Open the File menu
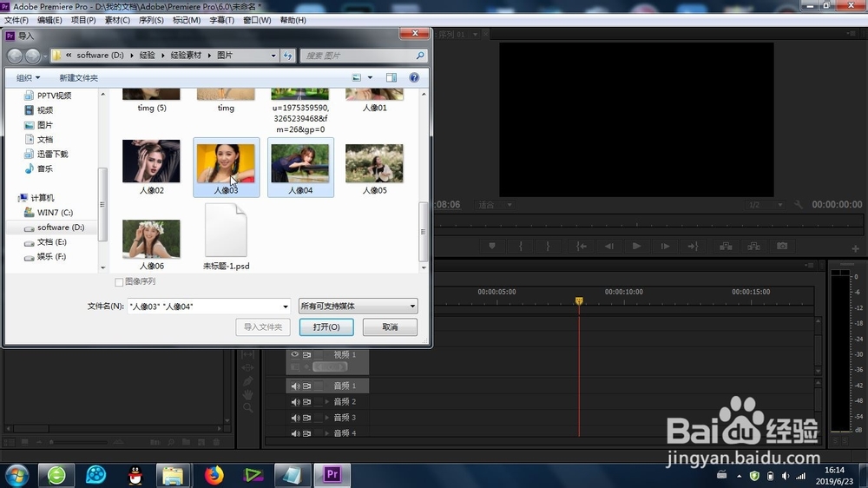Image resolution: width=868 pixels, height=488 pixels. coord(16,20)
